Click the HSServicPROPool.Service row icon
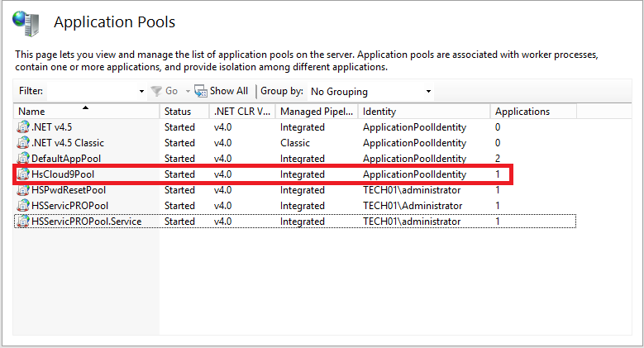Screen dimensions: 644x348 pyautogui.click(x=24, y=222)
